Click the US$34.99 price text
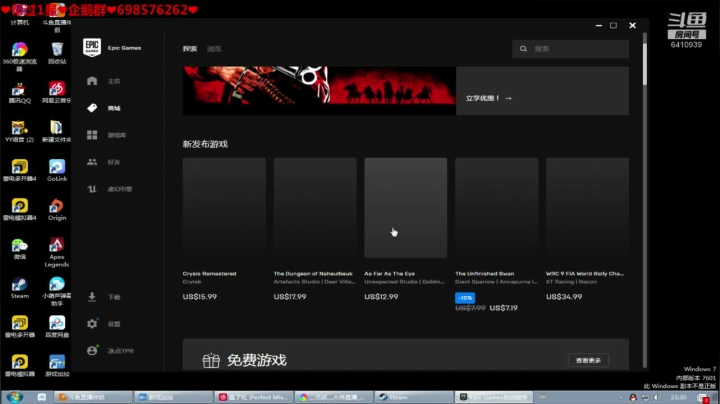Screen dimensions: 720x404 (564, 297)
